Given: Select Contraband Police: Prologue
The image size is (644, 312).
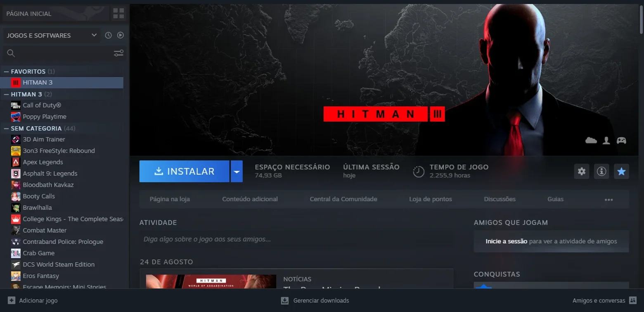Looking at the screenshot, I should 63,242.
